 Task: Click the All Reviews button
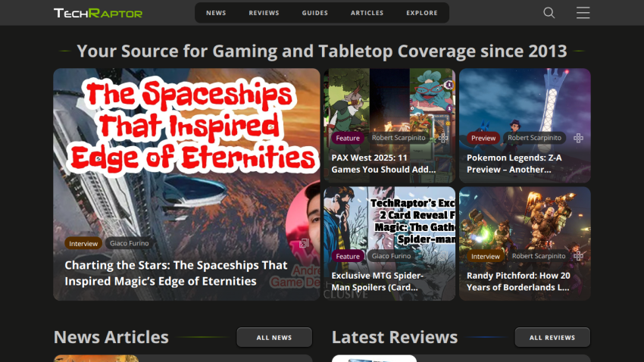coord(552,337)
